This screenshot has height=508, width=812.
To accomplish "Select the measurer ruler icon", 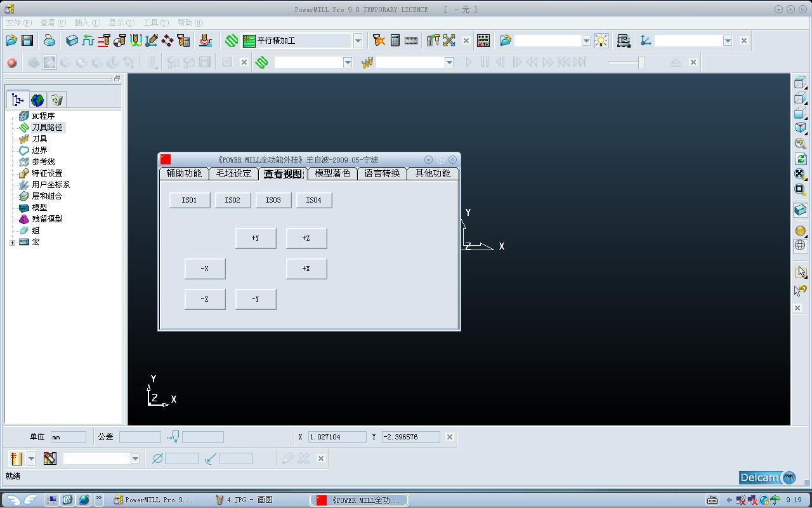I will pyautogui.click(x=411, y=41).
